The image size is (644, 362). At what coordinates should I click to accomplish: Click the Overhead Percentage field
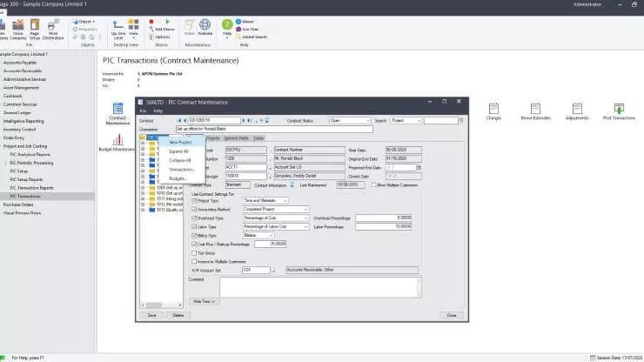(x=384, y=218)
